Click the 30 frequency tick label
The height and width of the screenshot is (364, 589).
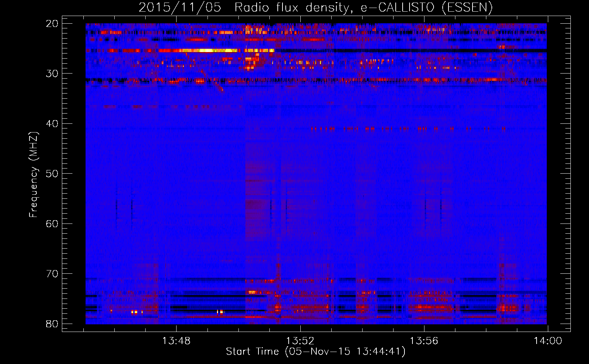point(52,74)
